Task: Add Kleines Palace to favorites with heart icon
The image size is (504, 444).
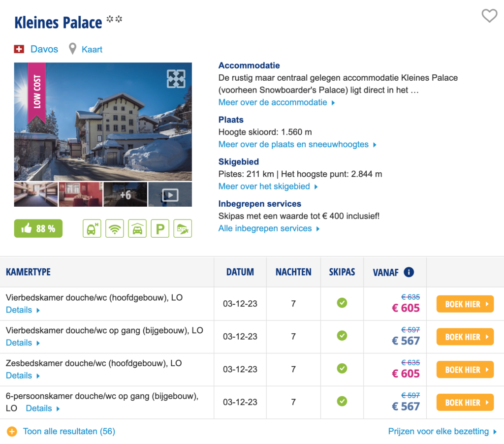Action: [x=489, y=16]
